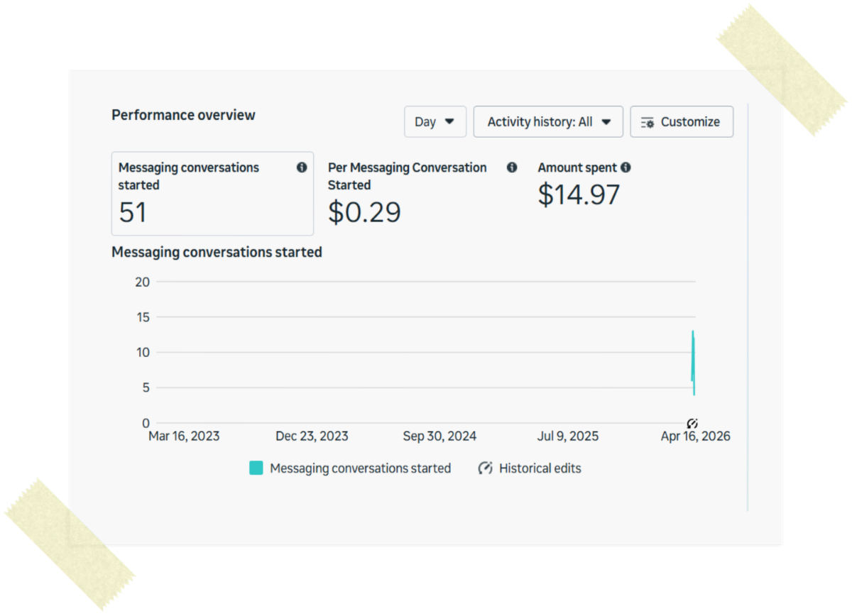Screen dimensions: 852x616
Task: Click the teal legend color swatch
Action: [x=256, y=468]
